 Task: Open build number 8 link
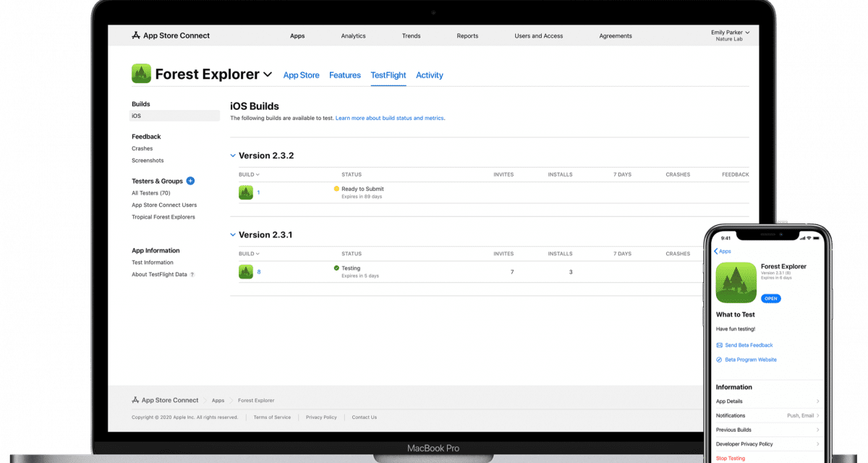[259, 272]
